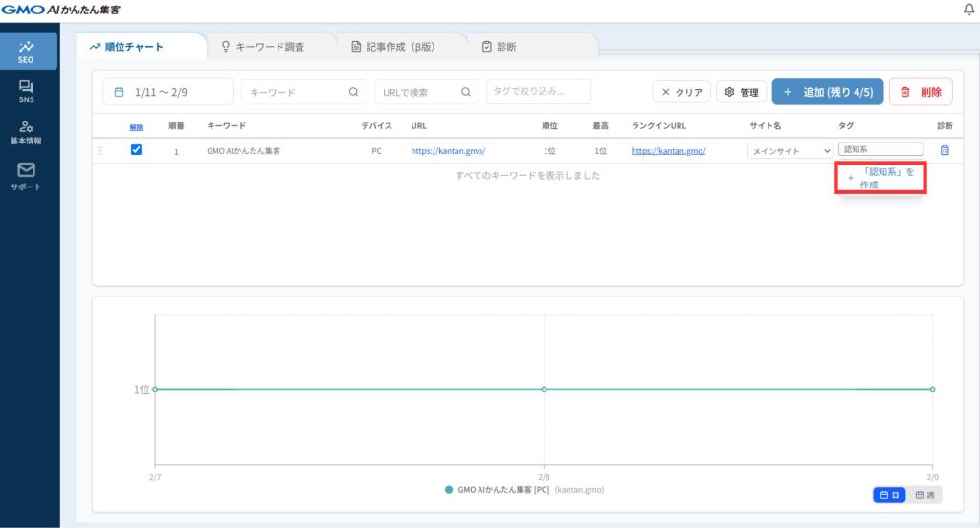This screenshot has width=980, height=528.
Task: Select SEO in the left sidebar
Action: pyautogui.click(x=27, y=52)
